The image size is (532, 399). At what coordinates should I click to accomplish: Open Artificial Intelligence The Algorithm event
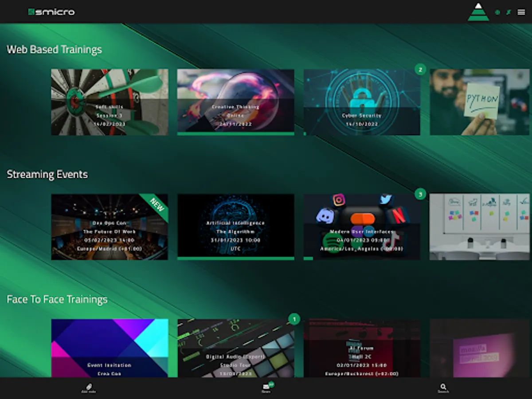(235, 227)
